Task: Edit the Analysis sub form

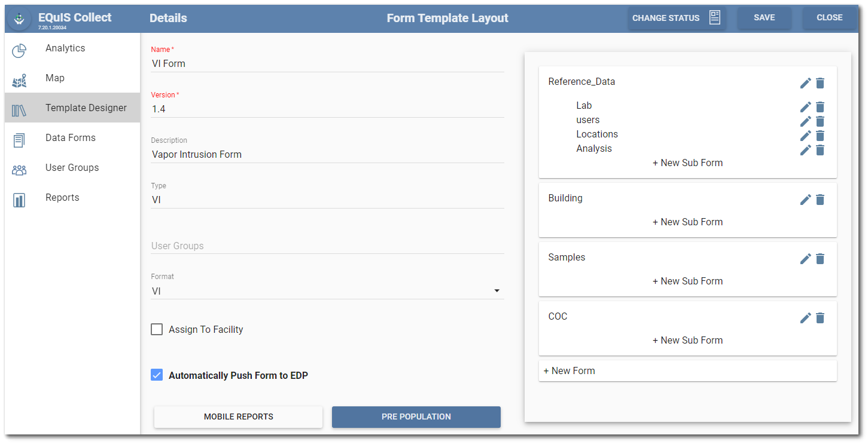Action: coord(805,150)
